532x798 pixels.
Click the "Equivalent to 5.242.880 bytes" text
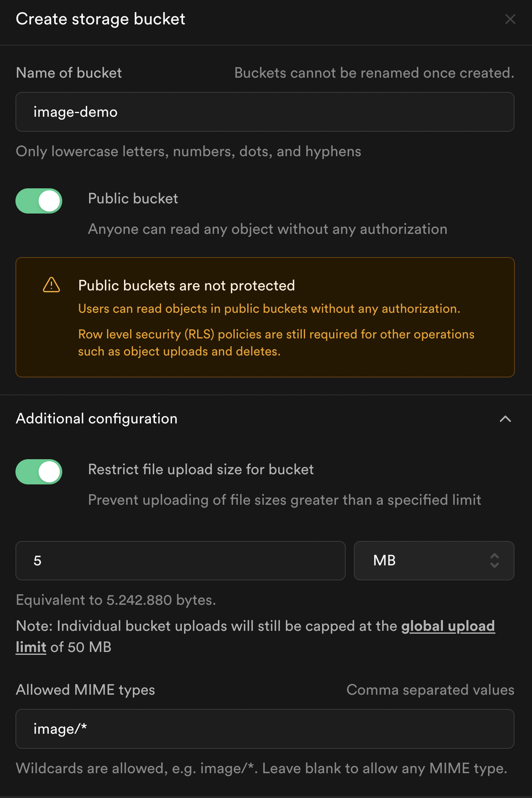tap(116, 600)
